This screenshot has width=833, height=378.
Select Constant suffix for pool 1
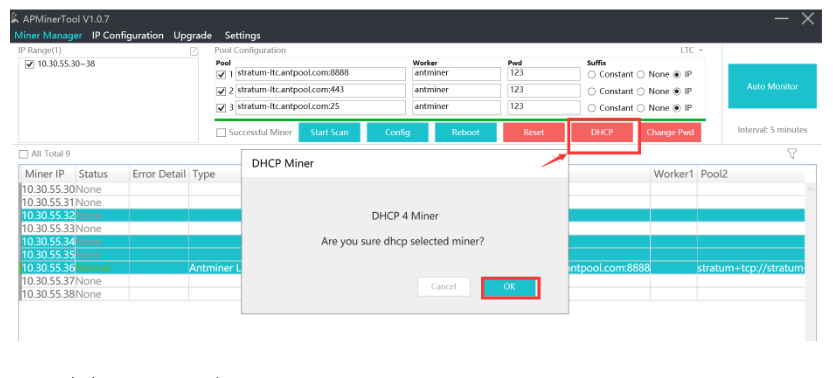coord(592,75)
